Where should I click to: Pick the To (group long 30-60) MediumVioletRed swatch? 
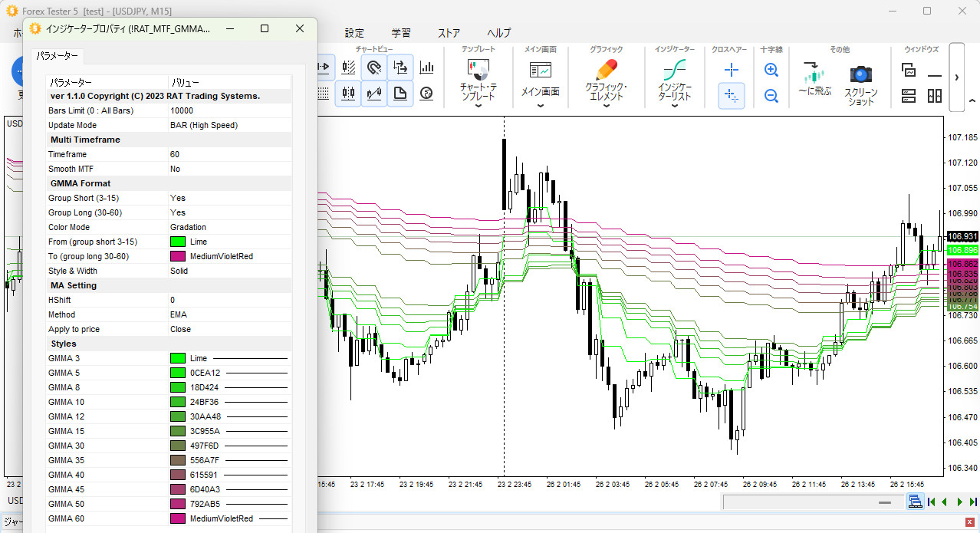click(178, 256)
